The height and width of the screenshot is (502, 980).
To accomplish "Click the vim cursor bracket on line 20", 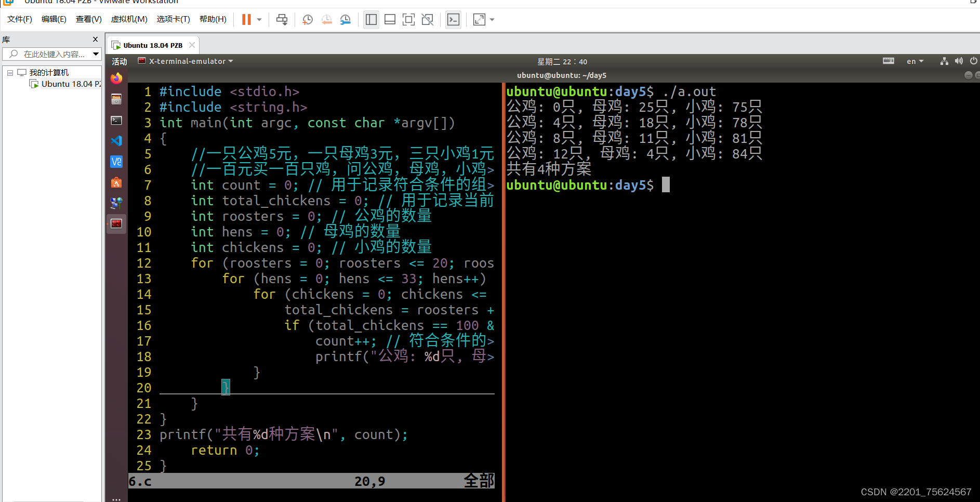I will click(x=226, y=387).
